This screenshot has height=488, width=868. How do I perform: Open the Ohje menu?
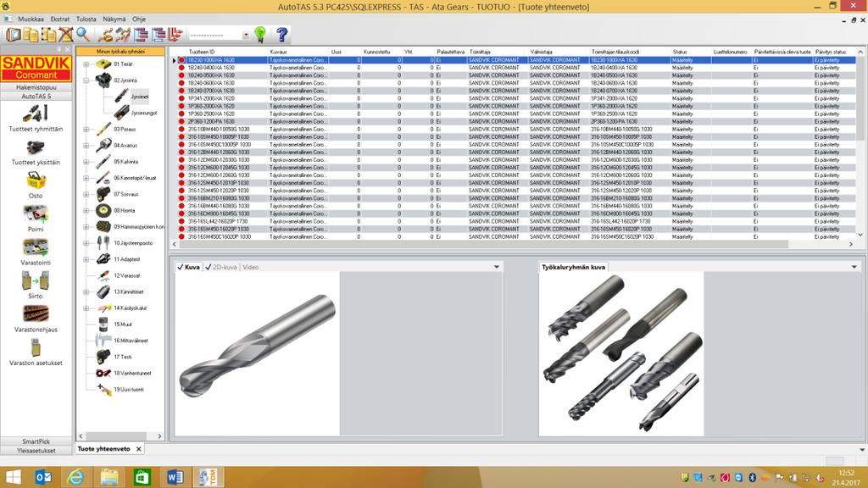(x=138, y=19)
